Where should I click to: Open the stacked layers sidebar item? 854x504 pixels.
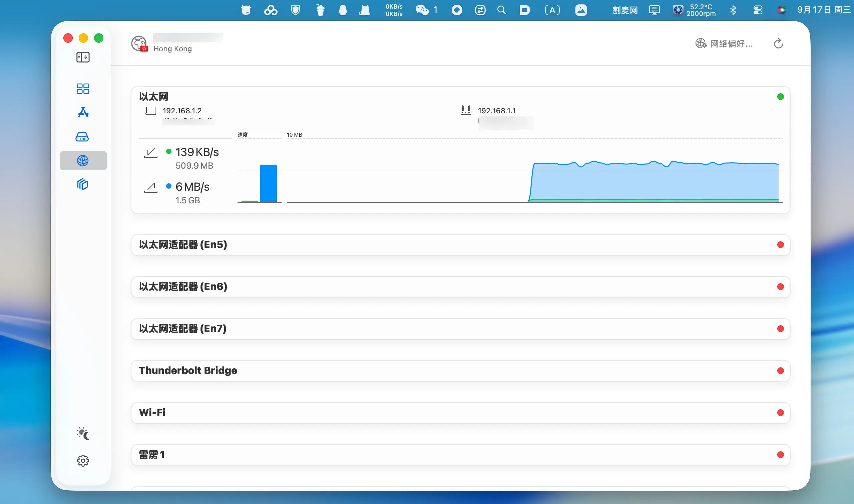[x=82, y=184]
